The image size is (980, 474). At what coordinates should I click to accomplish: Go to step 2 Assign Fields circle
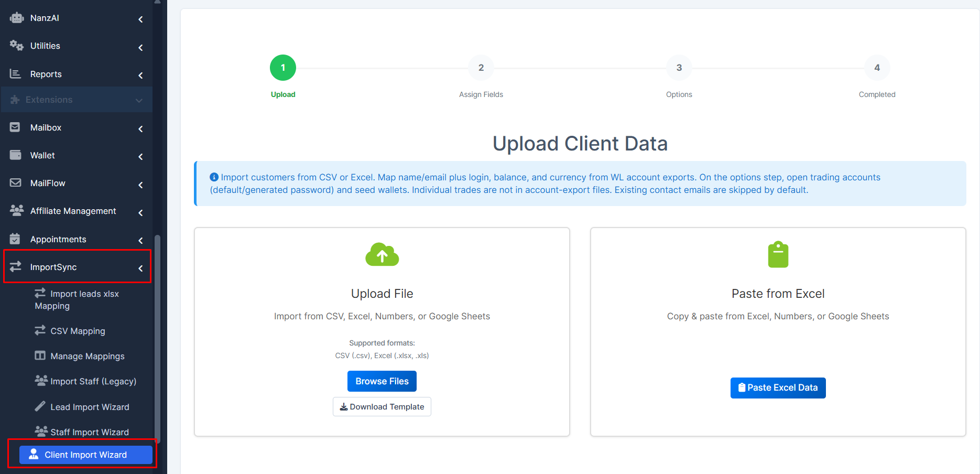tap(481, 68)
